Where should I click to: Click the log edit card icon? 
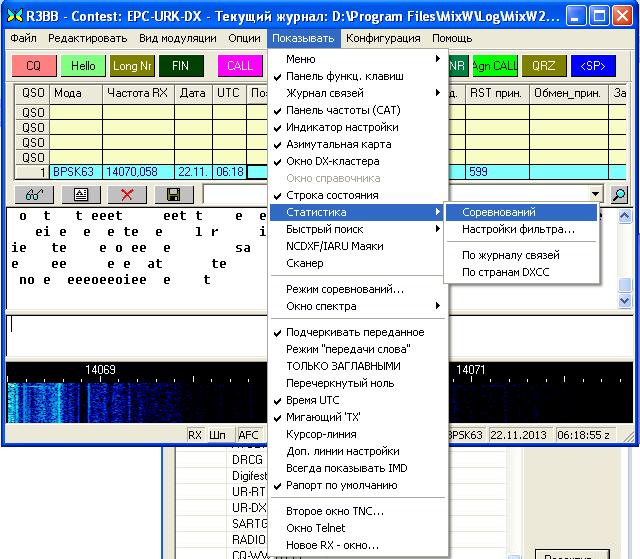coord(81,194)
